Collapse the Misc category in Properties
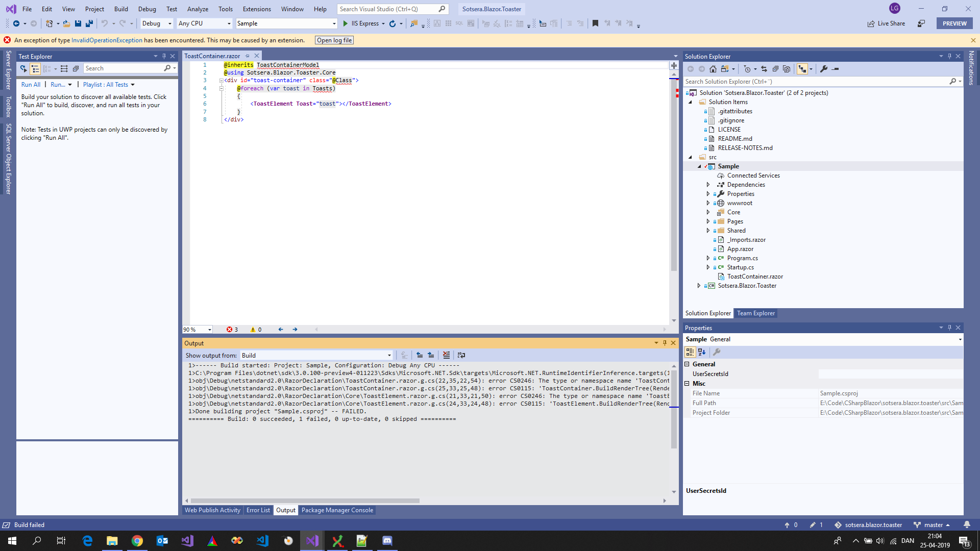980x551 pixels. coord(687,384)
